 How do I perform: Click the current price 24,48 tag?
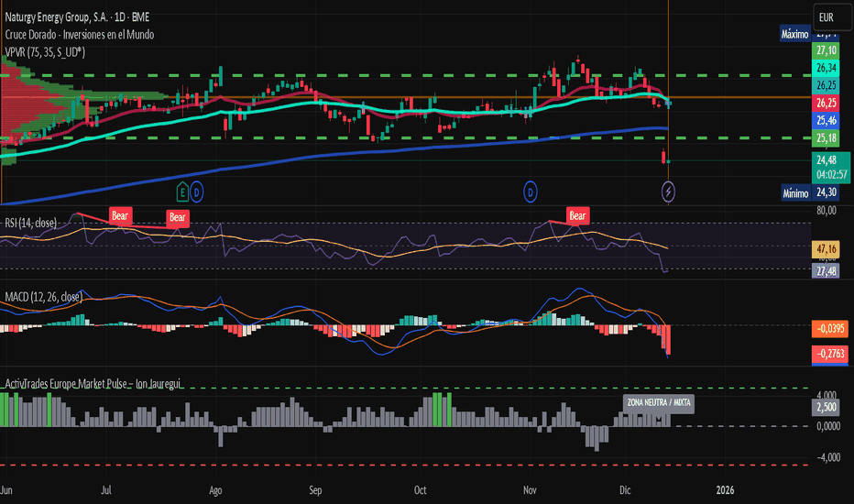point(827,160)
